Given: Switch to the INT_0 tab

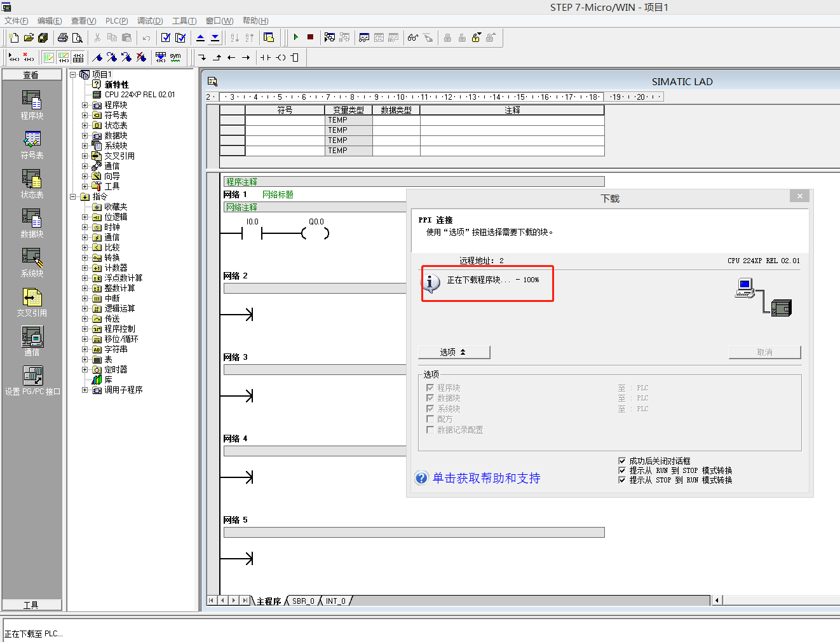Looking at the screenshot, I should click(x=335, y=601).
